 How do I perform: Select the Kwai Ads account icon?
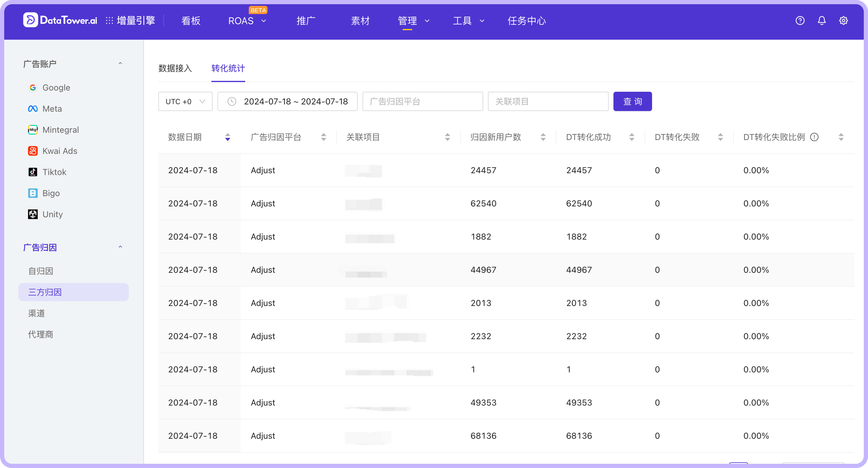pyautogui.click(x=32, y=151)
